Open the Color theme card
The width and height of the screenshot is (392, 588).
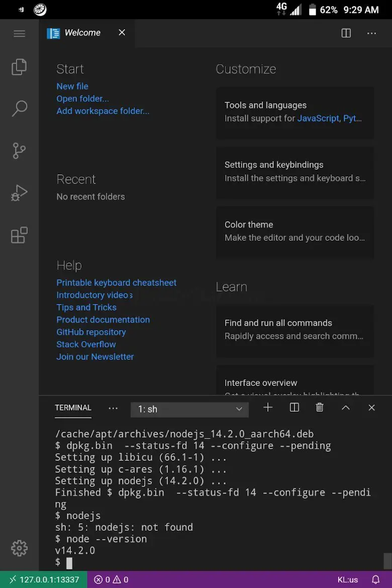coord(295,232)
